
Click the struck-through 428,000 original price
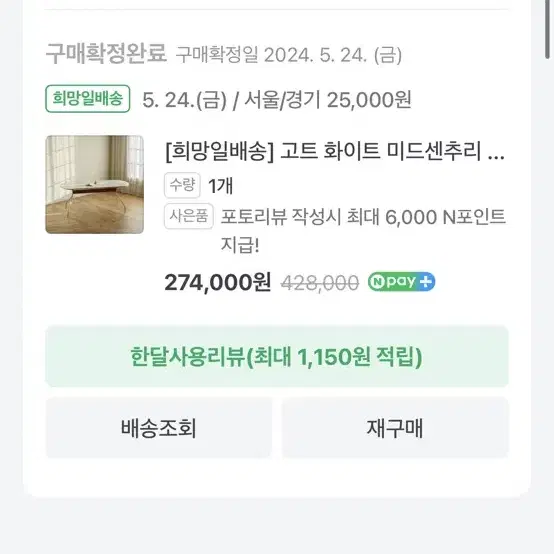coord(320,283)
